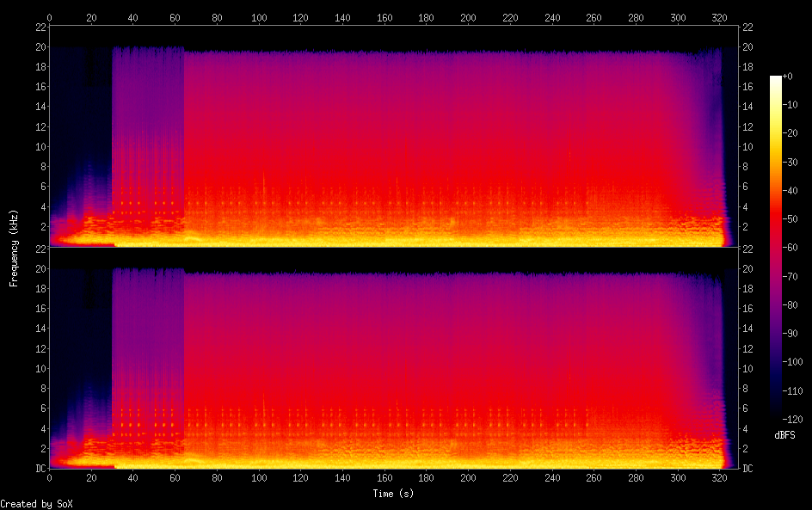Click the 160 tick on the bottom time axis
Viewport: 812px width, 510px height.
pyautogui.click(x=384, y=479)
